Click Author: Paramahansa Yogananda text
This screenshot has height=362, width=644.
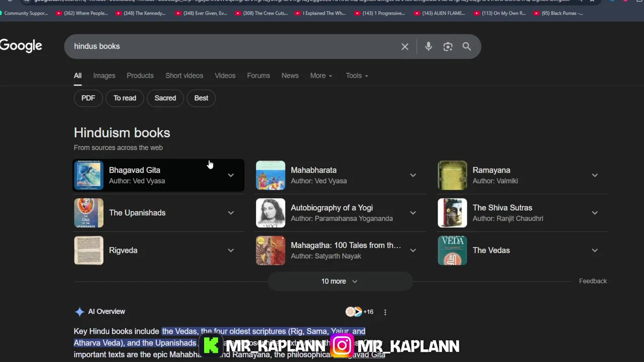click(342, 219)
